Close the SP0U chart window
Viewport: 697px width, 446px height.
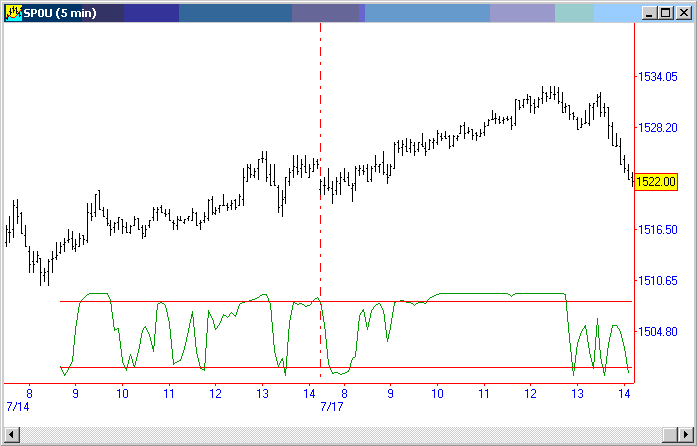coord(683,13)
